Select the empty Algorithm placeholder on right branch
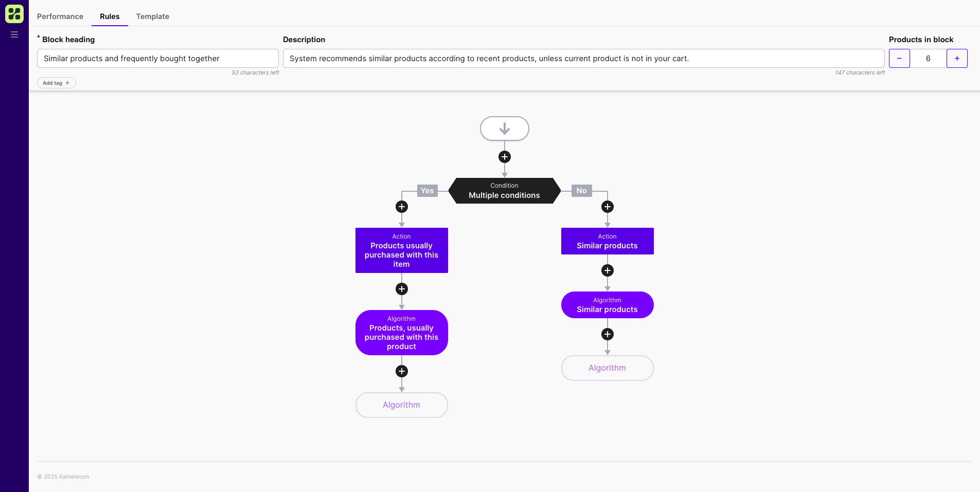The height and width of the screenshot is (492, 980). coord(607,368)
